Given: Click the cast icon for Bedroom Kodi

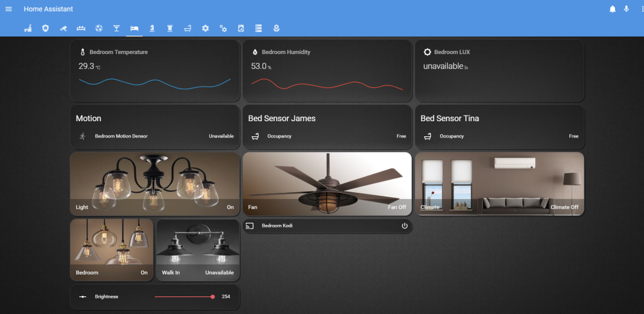Looking at the screenshot, I should coord(249,226).
